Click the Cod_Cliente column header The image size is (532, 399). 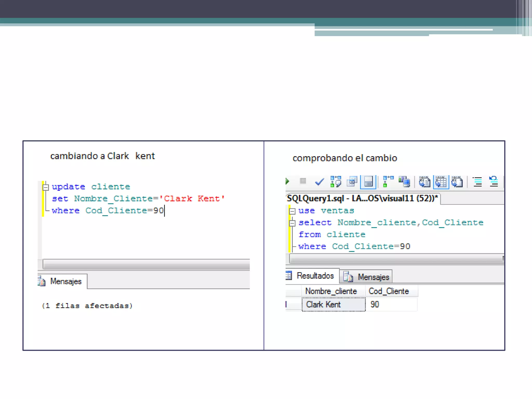[389, 291]
